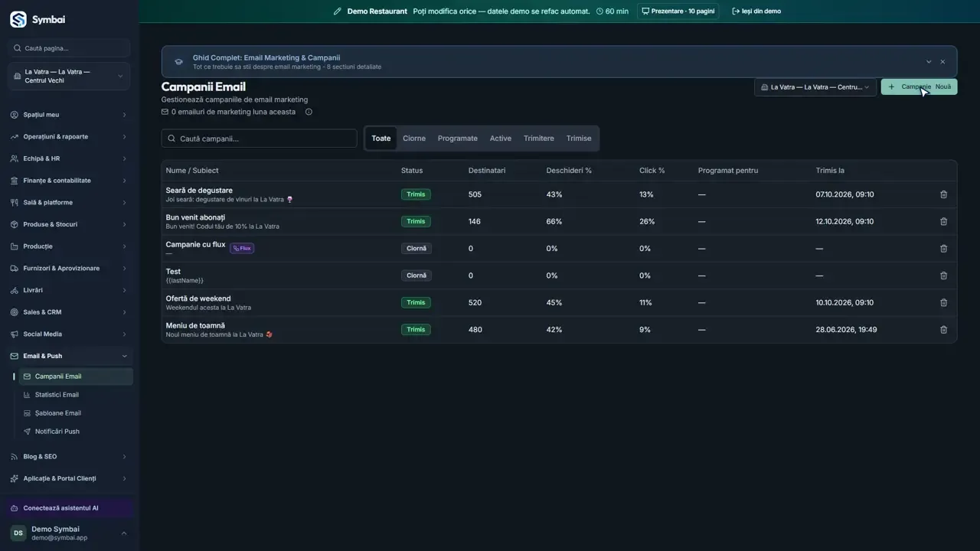
Task: Expand the Demo Symbai account menu
Action: coord(69,533)
